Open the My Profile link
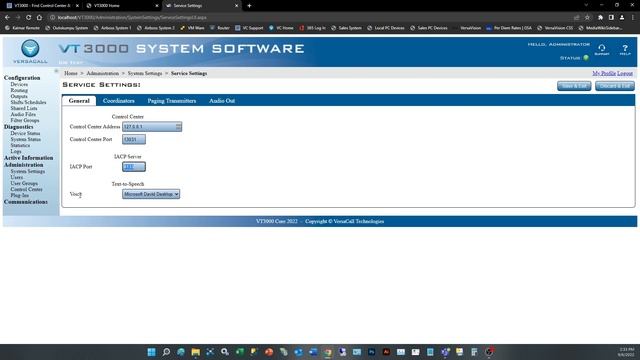 tap(604, 73)
